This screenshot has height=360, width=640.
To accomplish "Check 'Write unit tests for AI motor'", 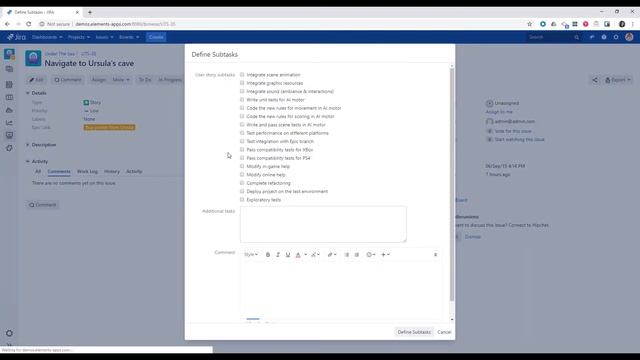I will tap(242, 100).
